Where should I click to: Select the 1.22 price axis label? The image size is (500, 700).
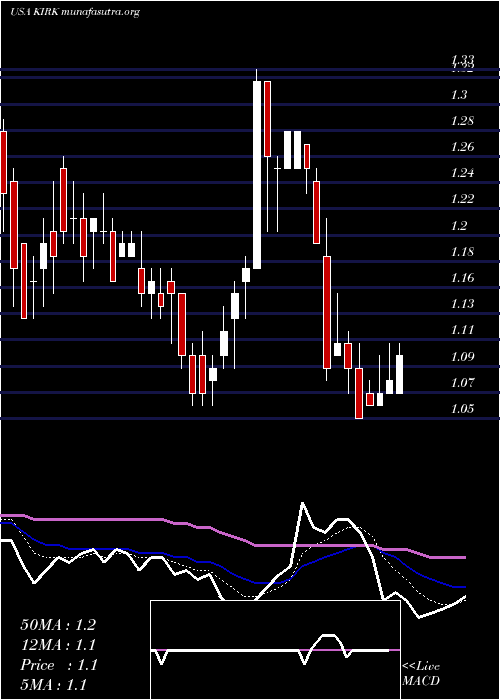(x=462, y=199)
